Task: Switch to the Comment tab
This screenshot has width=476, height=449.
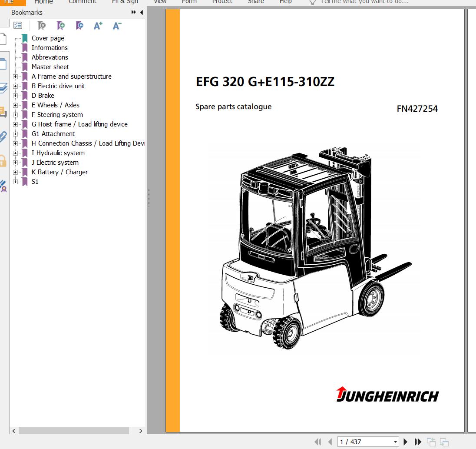Action: tap(82, 2)
